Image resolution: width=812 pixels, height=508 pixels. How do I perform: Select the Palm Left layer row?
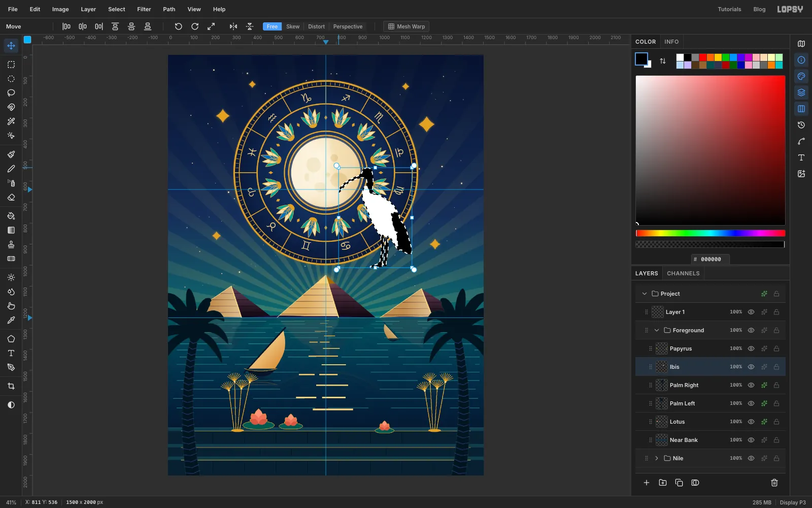pyautogui.click(x=710, y=403)
